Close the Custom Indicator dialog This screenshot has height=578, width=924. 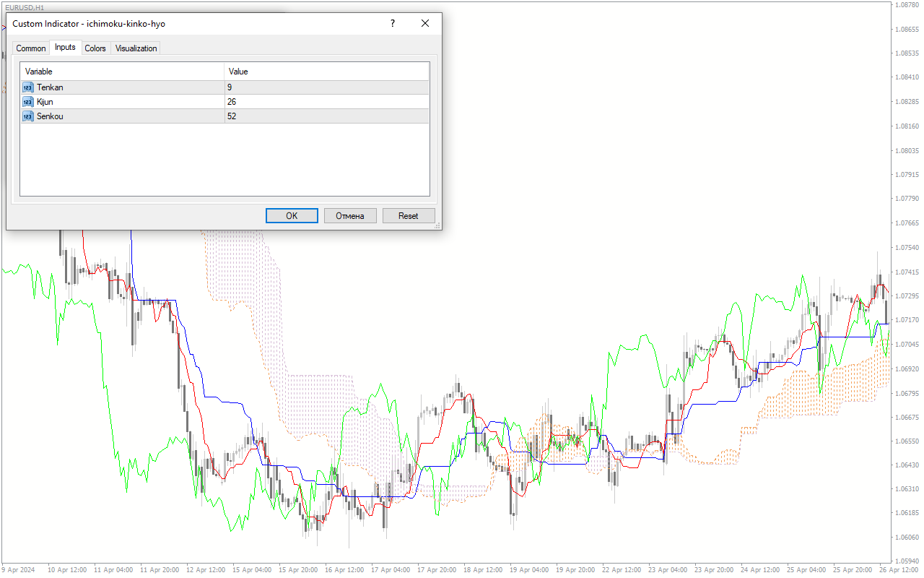tap(425, 23)
